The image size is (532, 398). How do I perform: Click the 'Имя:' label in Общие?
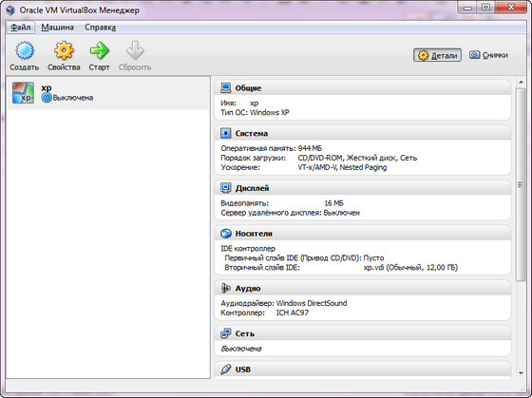(x=228, y=104)
